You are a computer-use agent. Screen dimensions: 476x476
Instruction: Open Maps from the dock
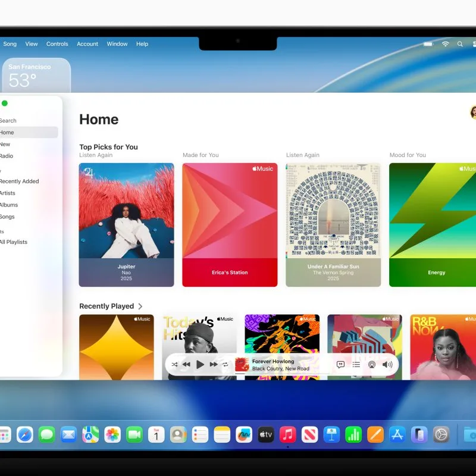pos(90,435)
